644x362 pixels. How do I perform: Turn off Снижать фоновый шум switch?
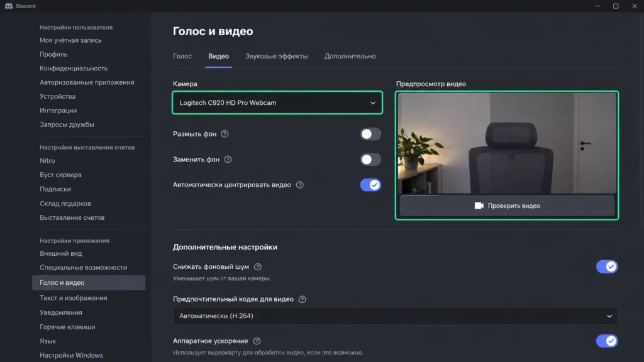pyautogui.click(x=607, y=266)
